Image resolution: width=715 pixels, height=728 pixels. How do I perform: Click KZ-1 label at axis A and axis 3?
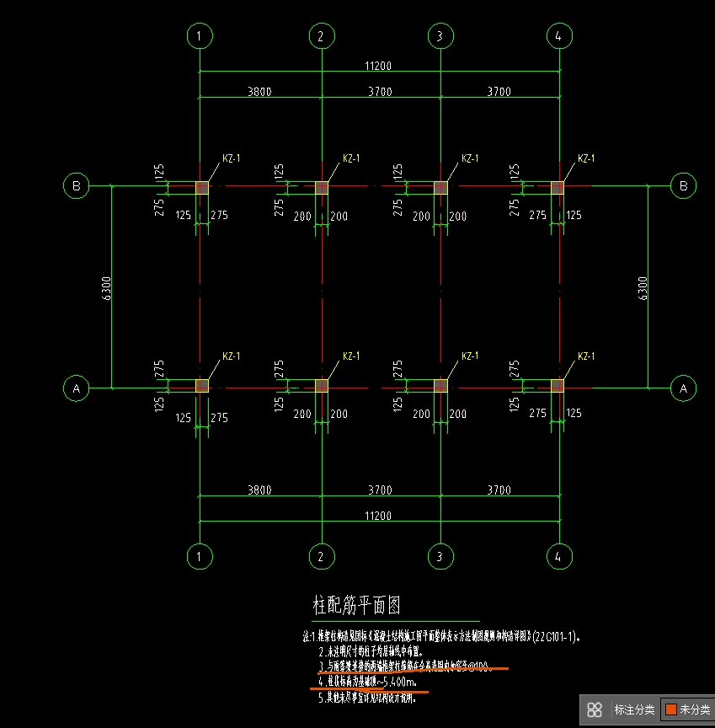pyautogui.click(x=470, y=356)
